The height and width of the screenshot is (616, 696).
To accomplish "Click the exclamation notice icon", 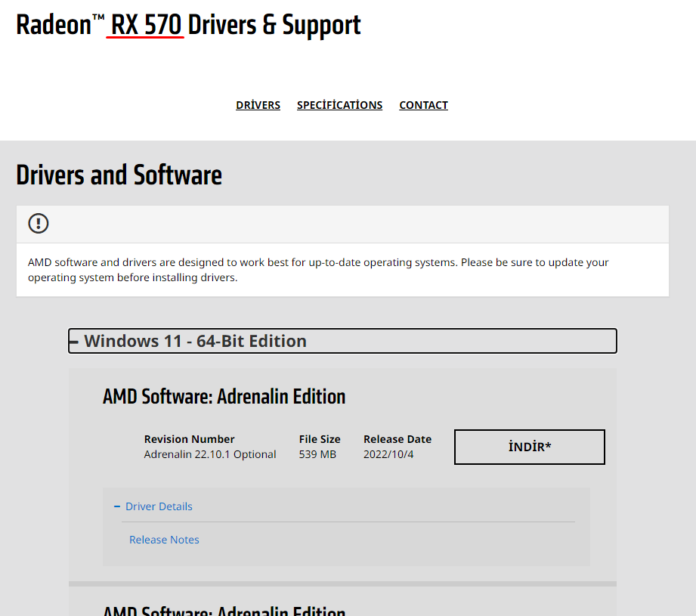I will pos(39,223).
